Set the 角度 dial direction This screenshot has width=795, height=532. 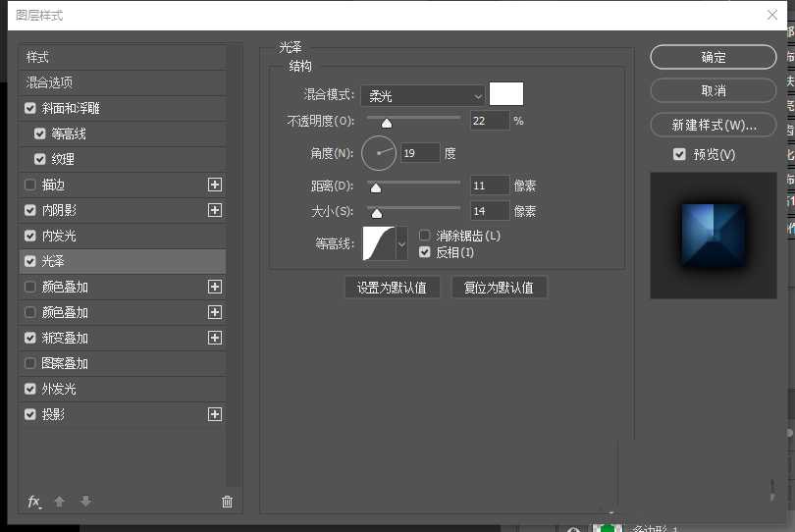click(x=379, y=153)
